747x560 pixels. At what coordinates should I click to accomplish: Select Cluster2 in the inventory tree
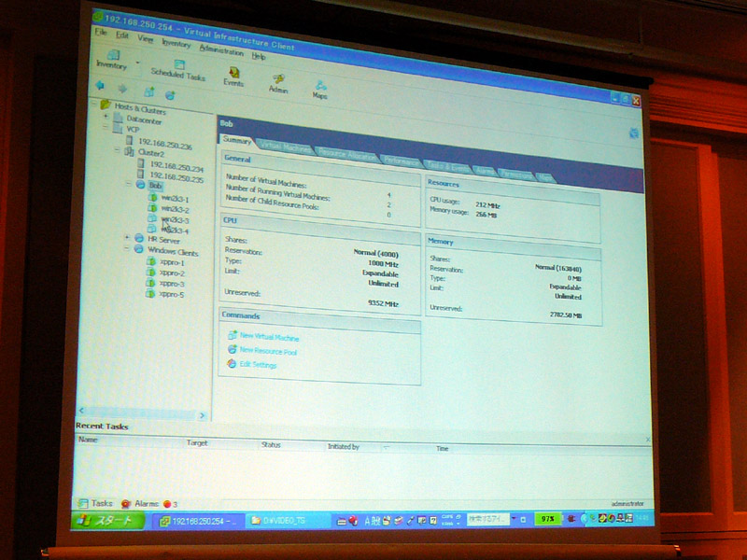(151, 153)
